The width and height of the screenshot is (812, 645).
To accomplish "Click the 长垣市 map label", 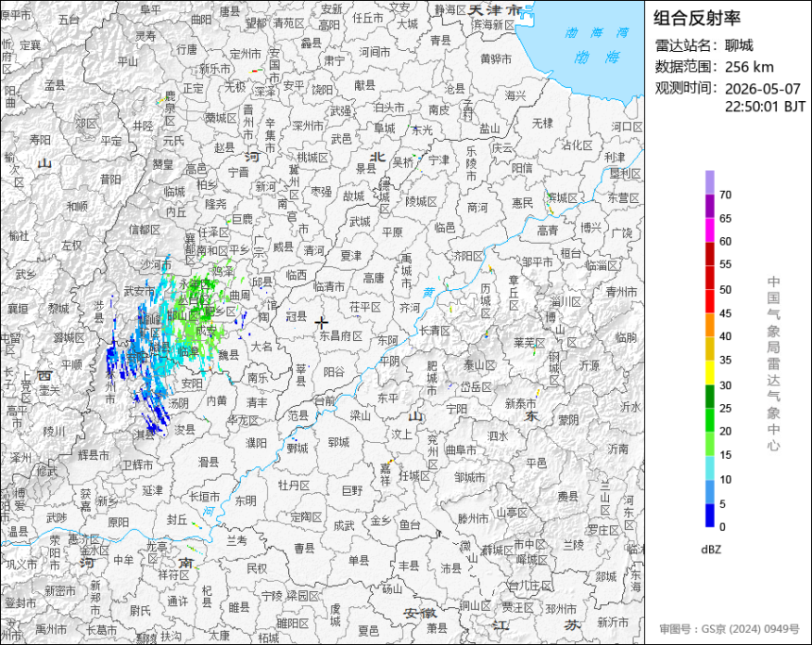I will click(204, 497).
